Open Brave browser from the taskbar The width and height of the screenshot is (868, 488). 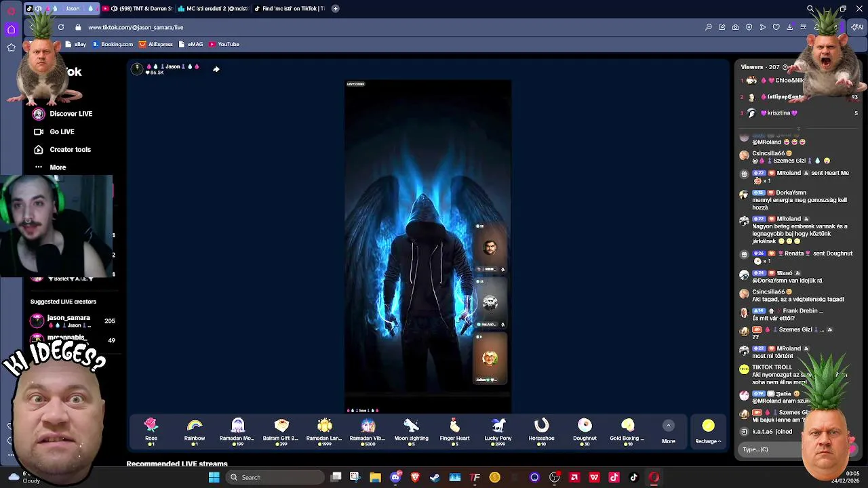point(415,477)
